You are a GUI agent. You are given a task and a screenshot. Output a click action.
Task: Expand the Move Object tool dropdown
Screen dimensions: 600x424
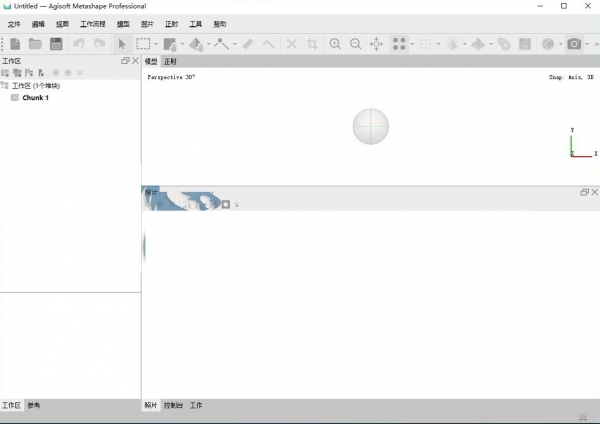(209, 44)
